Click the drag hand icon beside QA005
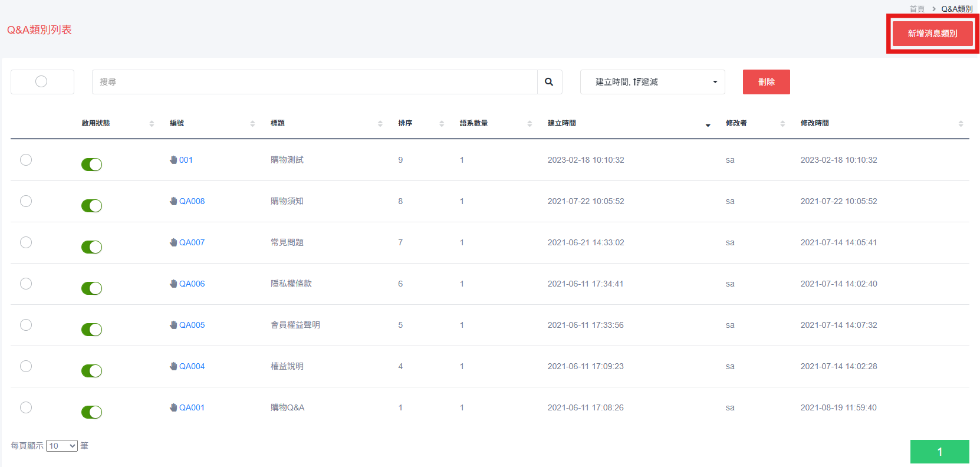 click(x=173, y=325)
